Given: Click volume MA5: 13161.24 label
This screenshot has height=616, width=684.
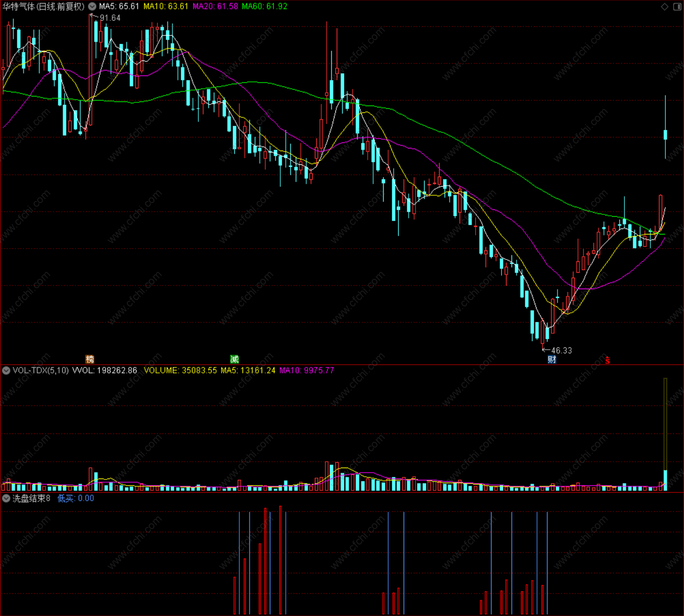Looking at the screenshot, I should pyautogui.click(x=248, y=371).
